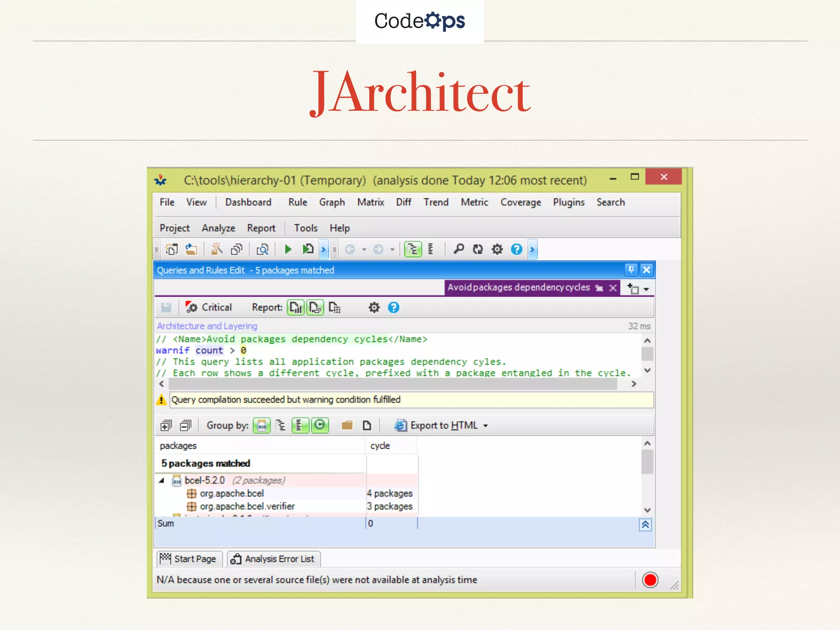Image resolution: width=840 pixels, height=630 pixels.
Task: Open options with the main toolbar gear icon
Action: 497,249
